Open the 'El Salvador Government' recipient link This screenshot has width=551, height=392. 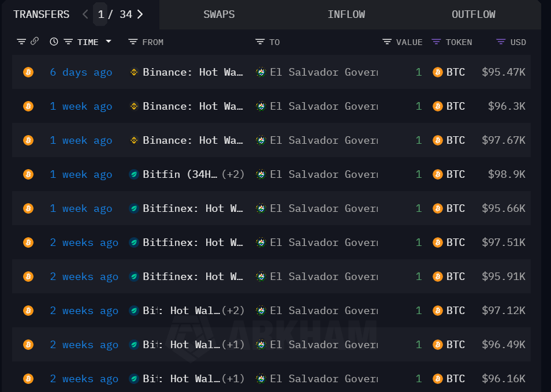(323, 72)
